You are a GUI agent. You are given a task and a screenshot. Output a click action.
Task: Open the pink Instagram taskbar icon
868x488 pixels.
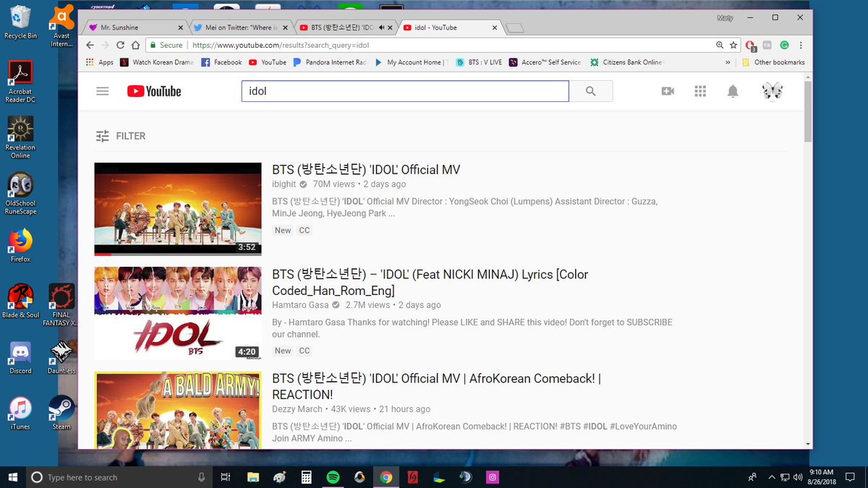pyautogui.click(x=493, y=477)
